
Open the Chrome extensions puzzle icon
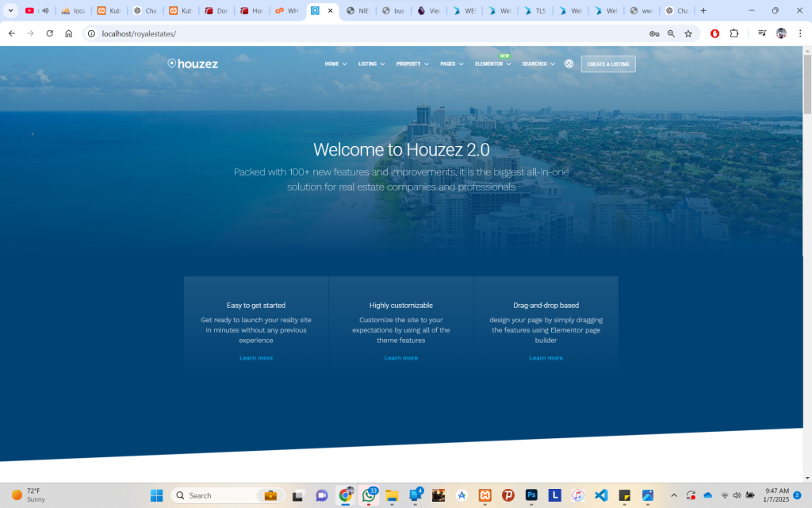(x=734, y=35)
